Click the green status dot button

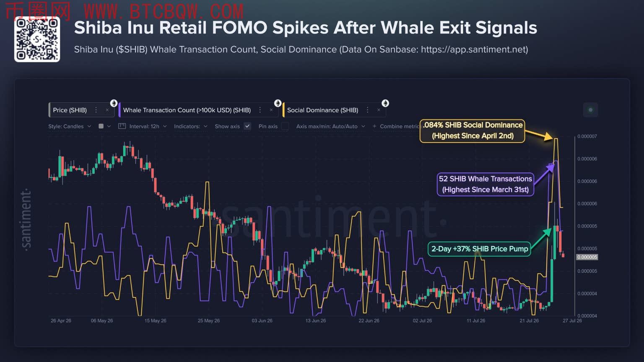(x=590, y=110)
